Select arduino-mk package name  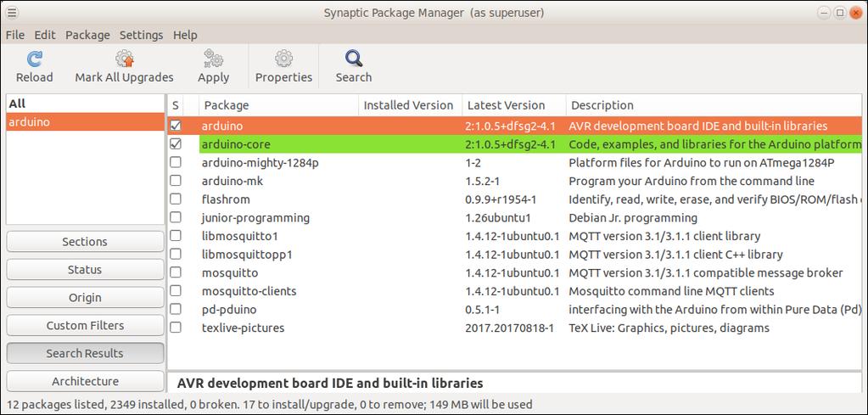click(232, 181)
